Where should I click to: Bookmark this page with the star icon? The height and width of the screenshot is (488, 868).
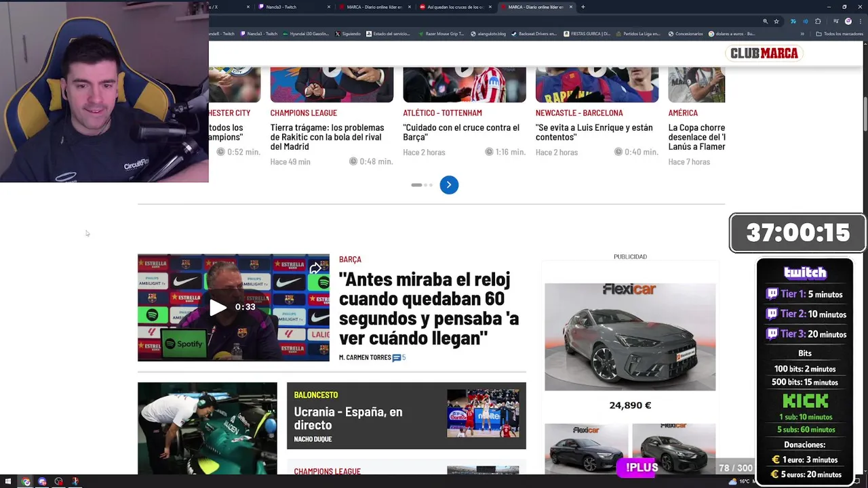(x=776, y=21)
